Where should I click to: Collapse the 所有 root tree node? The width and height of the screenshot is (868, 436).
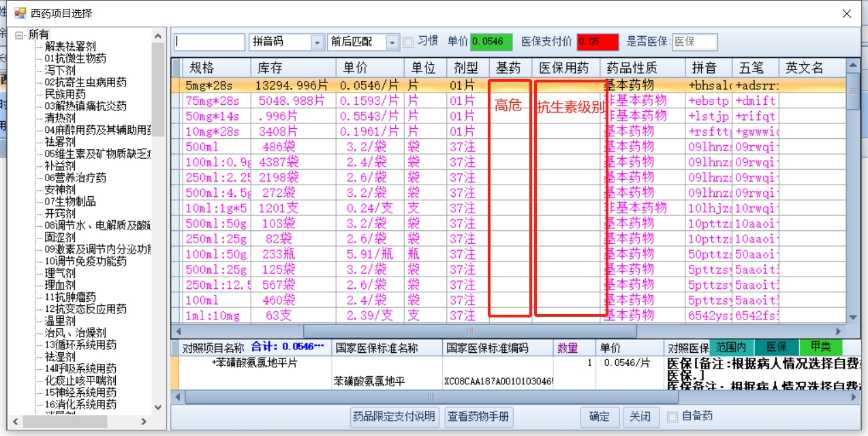pos(18,35)
